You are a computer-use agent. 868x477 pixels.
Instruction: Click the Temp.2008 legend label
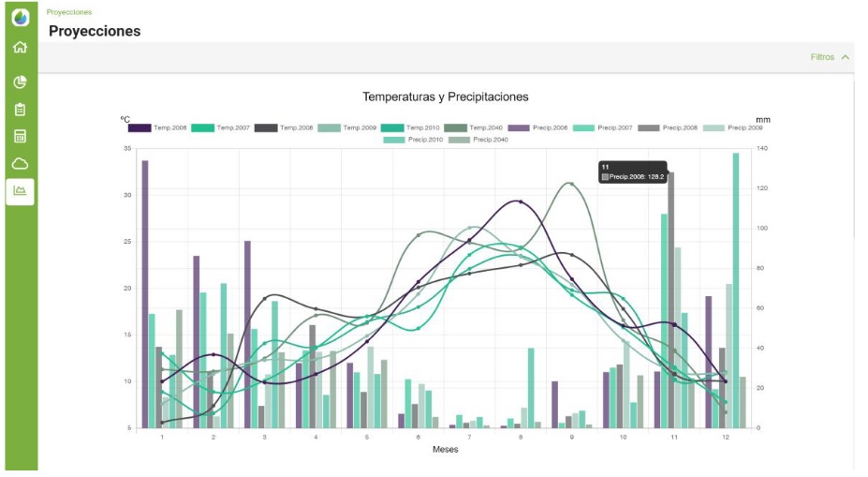[x=296, y=127]
